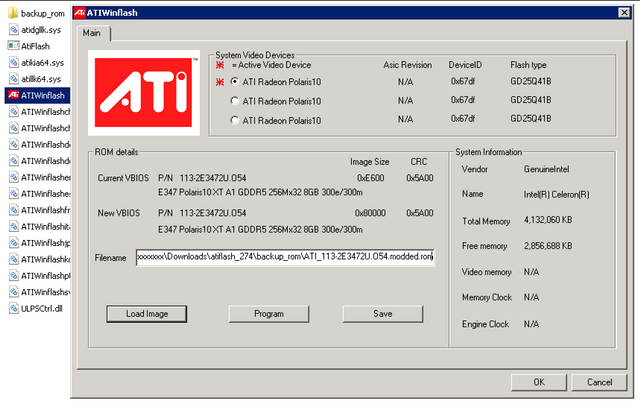Select the ATIWinflashjp file icon
This screenshot has width=640, height=404.
coord(14,243)
